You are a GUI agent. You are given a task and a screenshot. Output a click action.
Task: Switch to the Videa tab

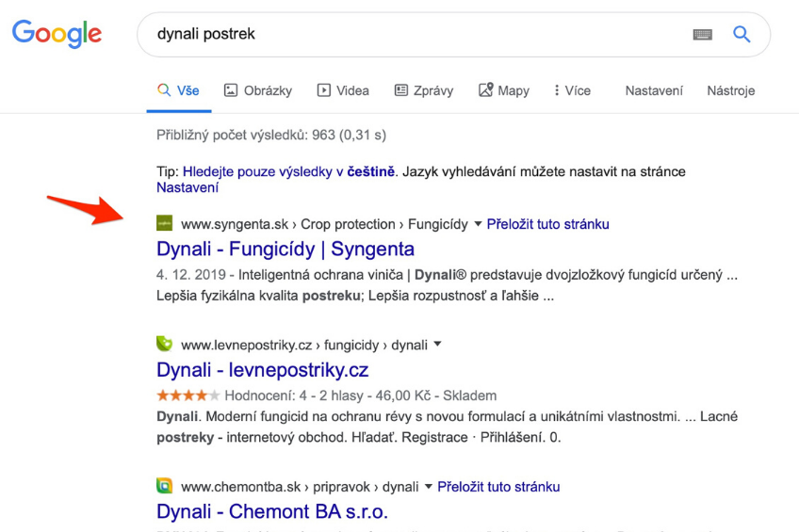[x=343, y=90]
